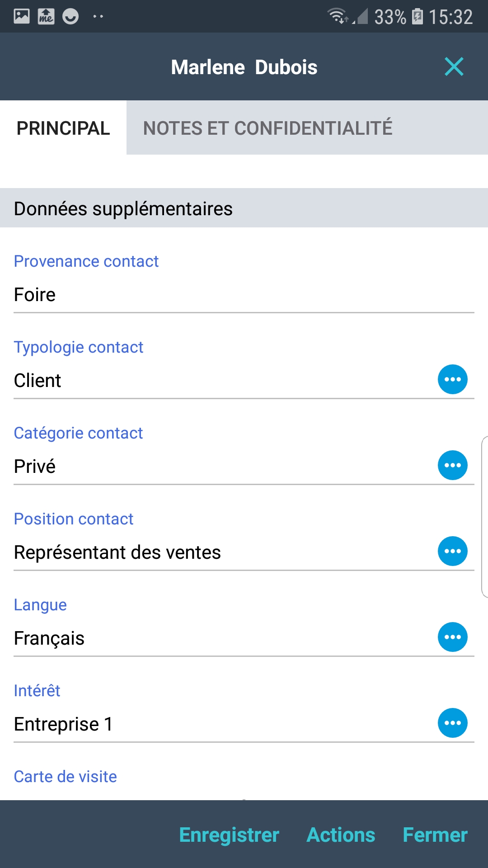Tap the Français language field
The width and height of the screenshot is (488, 868).
pos(217,638)
